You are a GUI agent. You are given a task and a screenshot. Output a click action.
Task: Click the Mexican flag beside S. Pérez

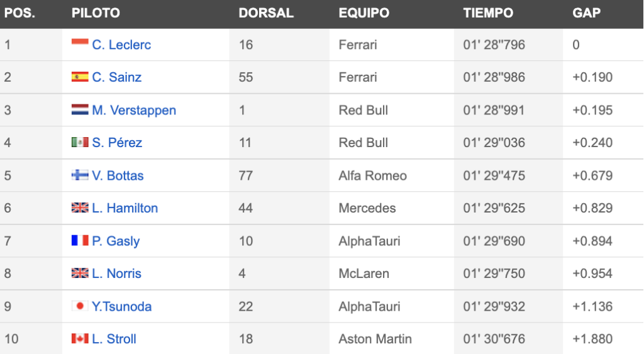[x=80, y=142]
